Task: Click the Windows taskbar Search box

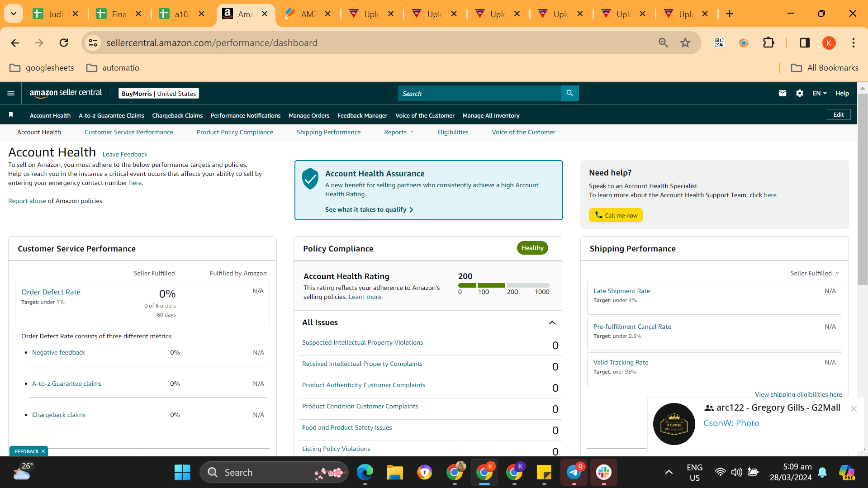Action: pyautogui.click(x=274, y=473)
